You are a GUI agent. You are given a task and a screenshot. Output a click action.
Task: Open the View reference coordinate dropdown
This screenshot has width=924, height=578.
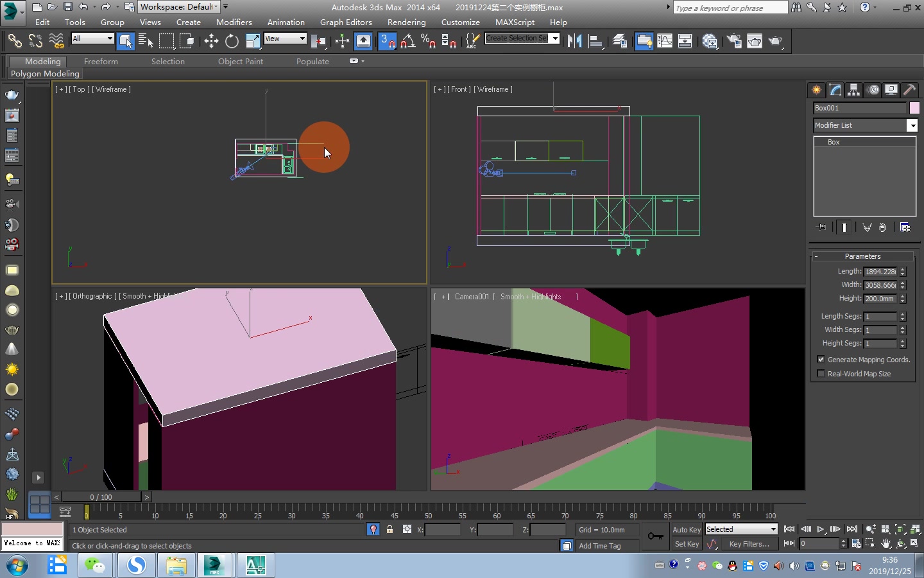coord(286,39)
